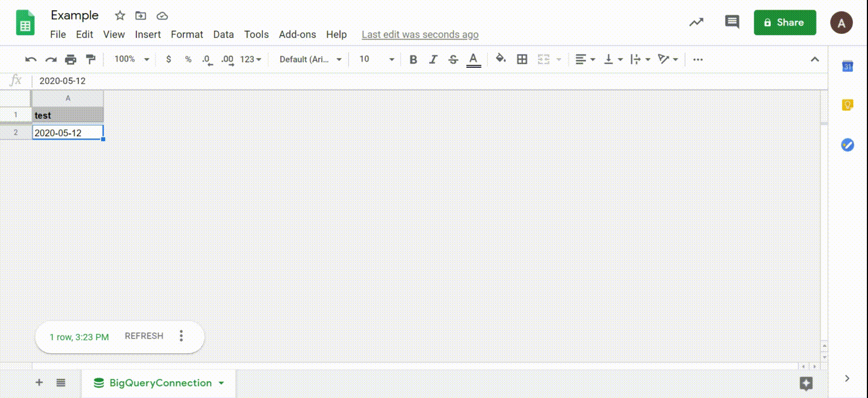Select the Paint format tool
Screen dimensions: 868x398
click(89, 59)
